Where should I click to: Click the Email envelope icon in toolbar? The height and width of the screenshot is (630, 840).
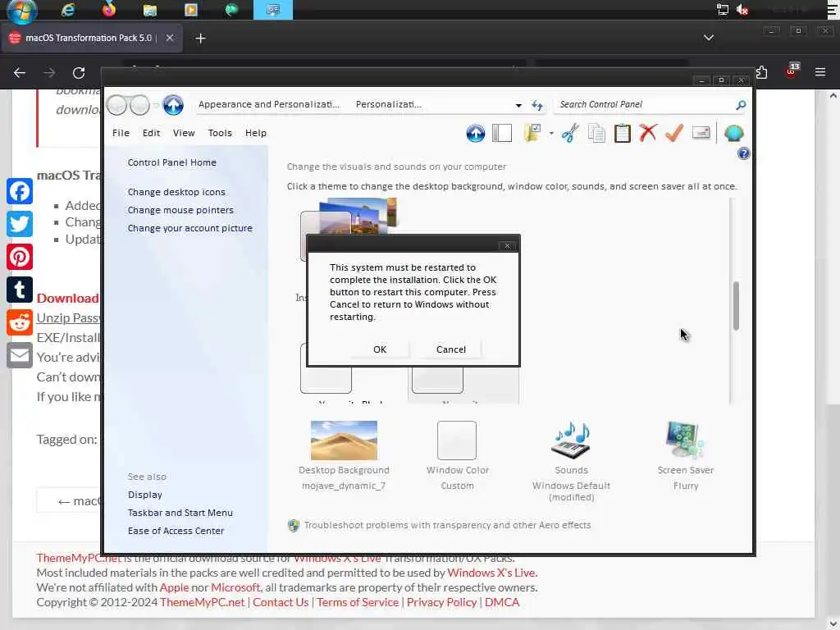701,132
